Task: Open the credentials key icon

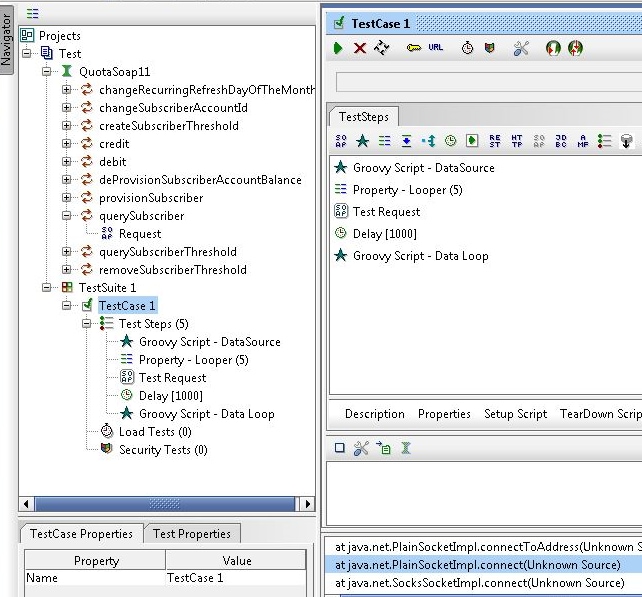Action: pos(414,48)
